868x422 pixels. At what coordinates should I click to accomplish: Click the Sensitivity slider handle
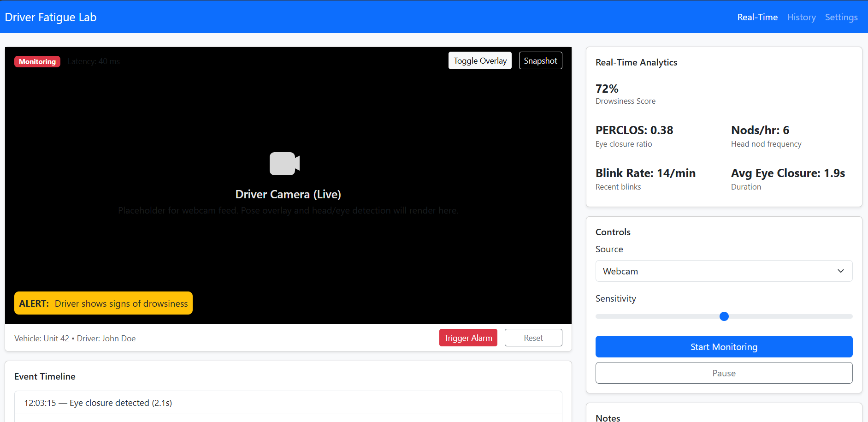click(724, 316)
